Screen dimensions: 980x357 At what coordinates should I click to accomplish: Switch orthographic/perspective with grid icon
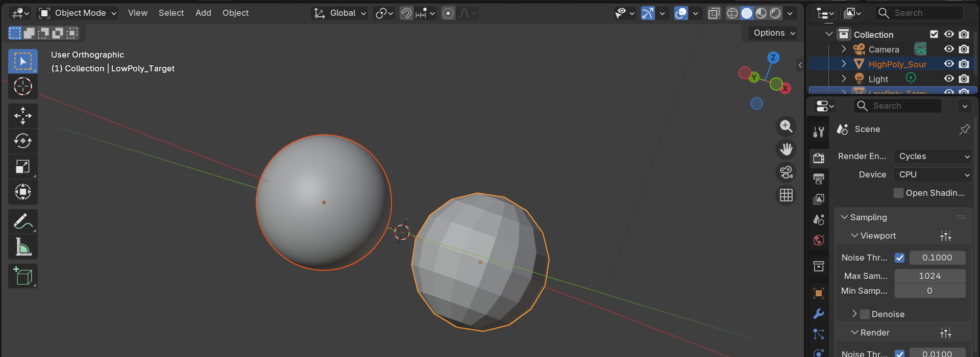coord(786,195)
